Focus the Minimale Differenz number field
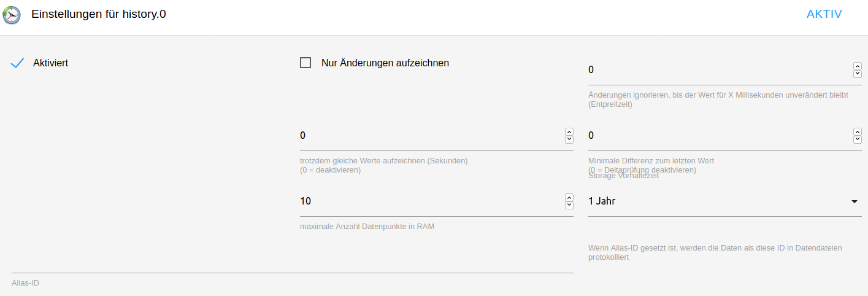Screen dimensions: 868x296 (x=718, y=136)
